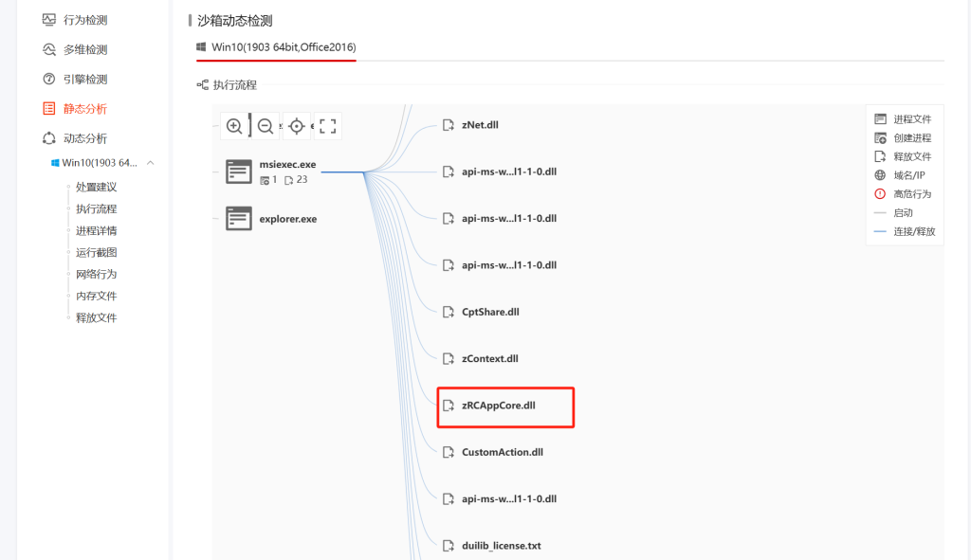The width and height of the screenshot is (971, 560).
Task: Open the 静态分析 sidebar section
Action: (84, 109)
